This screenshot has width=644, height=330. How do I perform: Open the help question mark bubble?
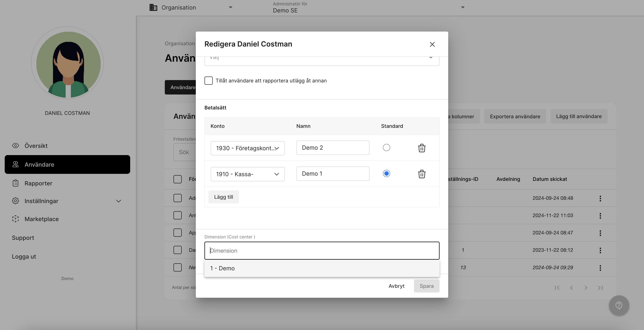[x=619, y=305]
